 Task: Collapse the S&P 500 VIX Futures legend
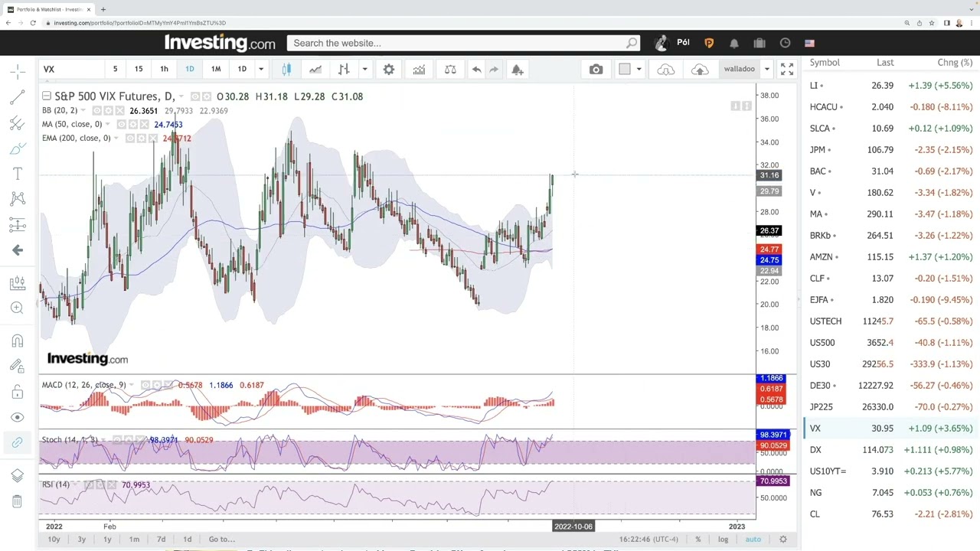point(47,96)
